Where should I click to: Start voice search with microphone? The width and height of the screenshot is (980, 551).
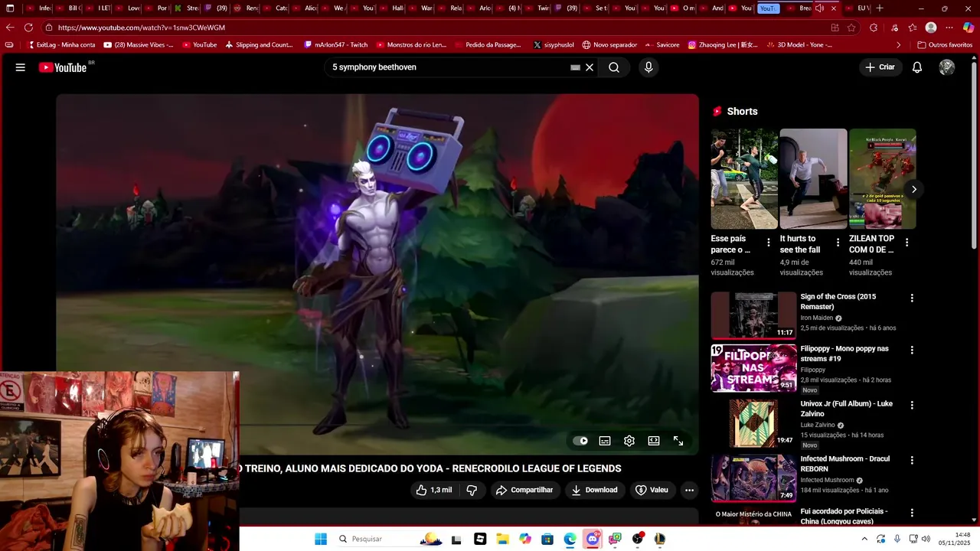point(648,67)
